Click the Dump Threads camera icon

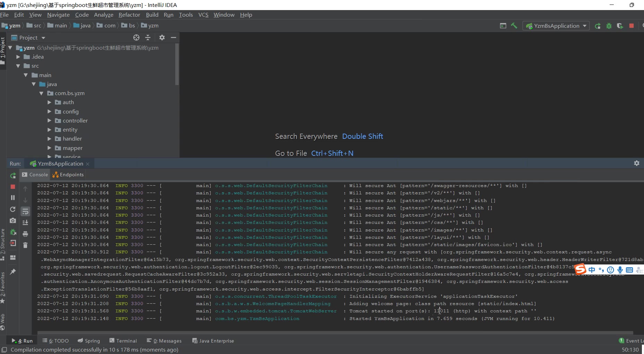click(13, 220)
